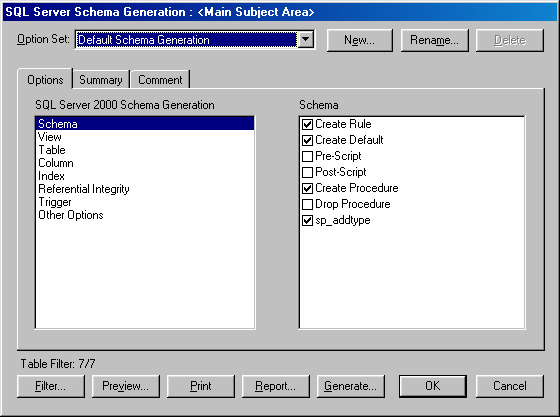Select Table in the options list
560x417 pixels.
click(145, 150)
